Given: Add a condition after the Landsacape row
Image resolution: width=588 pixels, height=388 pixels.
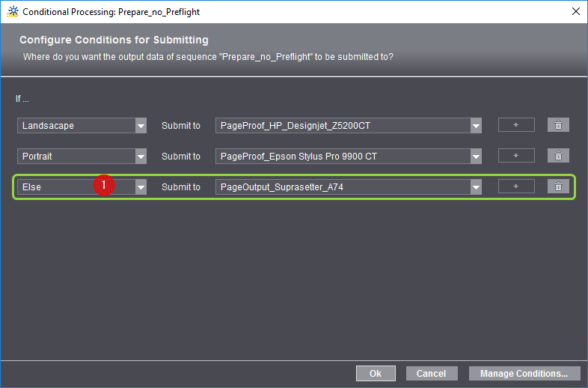Looking at the screenshot, I should point(516,126).
